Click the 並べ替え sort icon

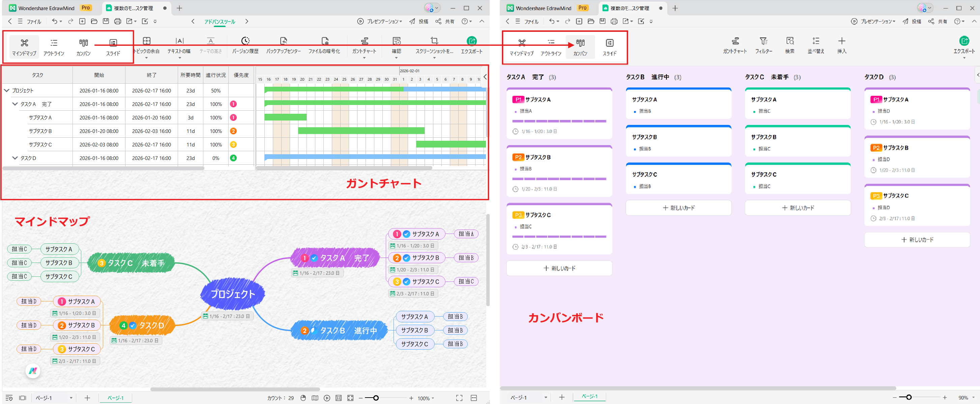[815, 45]
